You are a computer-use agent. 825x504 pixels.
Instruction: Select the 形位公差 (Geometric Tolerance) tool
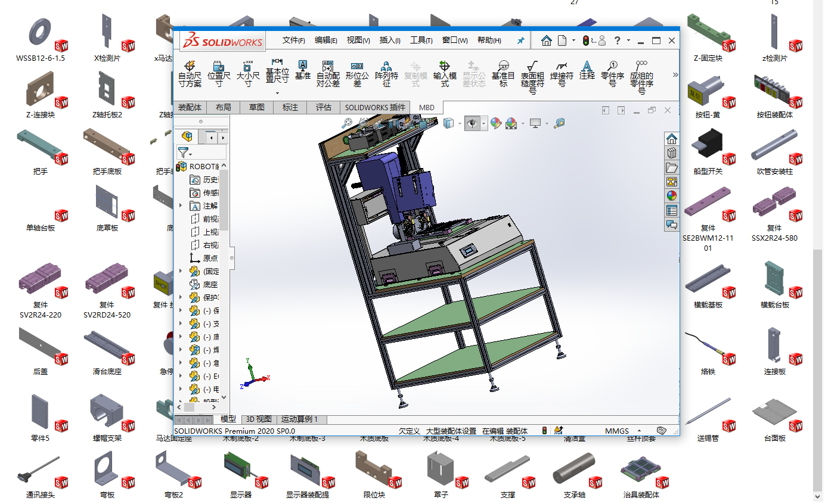pos(357,73)
